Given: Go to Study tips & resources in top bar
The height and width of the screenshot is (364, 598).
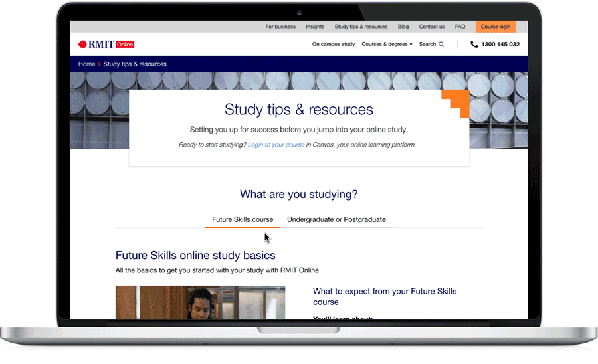Looking at the screenshot, I should coord(361,27).
